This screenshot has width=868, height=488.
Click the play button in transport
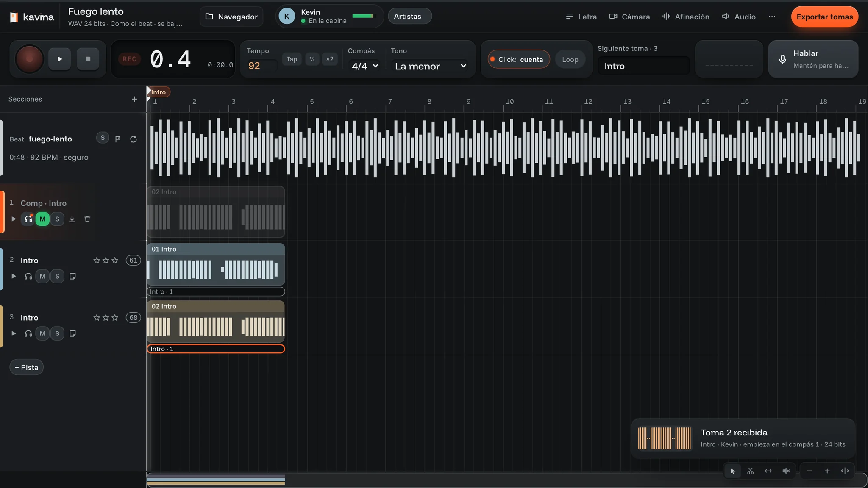59,59
